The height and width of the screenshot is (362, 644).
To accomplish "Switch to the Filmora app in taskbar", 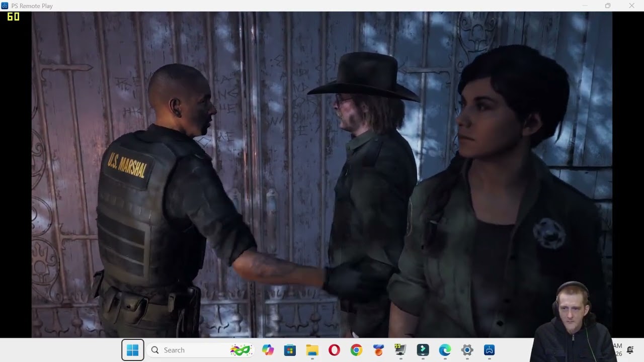I will tap(423, 350).
